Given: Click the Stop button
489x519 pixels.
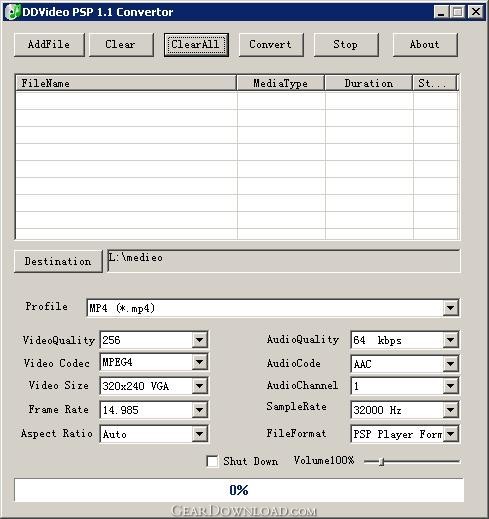Looking at the screenshot, I should pyautogui.click(x=346, y=45).
